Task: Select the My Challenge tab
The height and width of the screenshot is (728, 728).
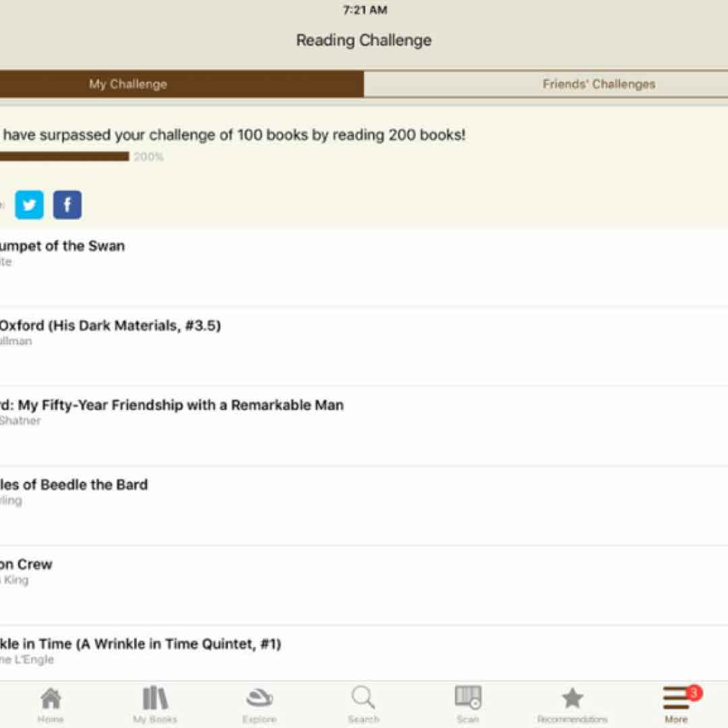Action: 128,84
